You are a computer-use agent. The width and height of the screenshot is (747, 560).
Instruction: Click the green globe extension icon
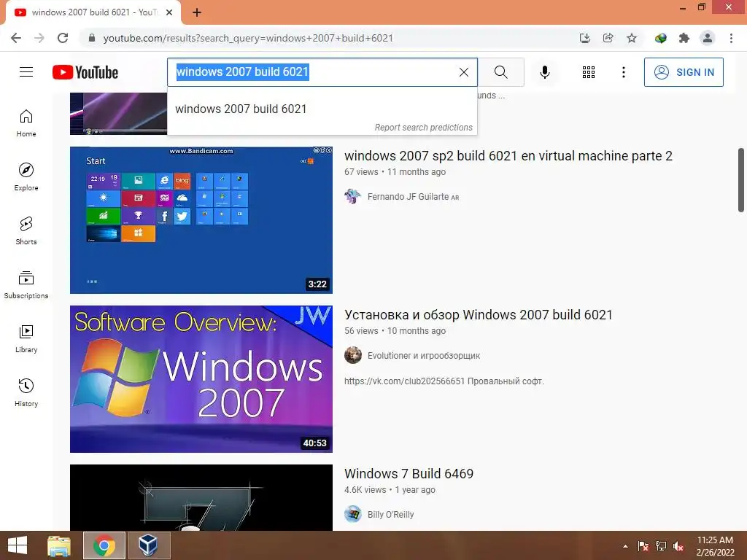coord(660,38)
